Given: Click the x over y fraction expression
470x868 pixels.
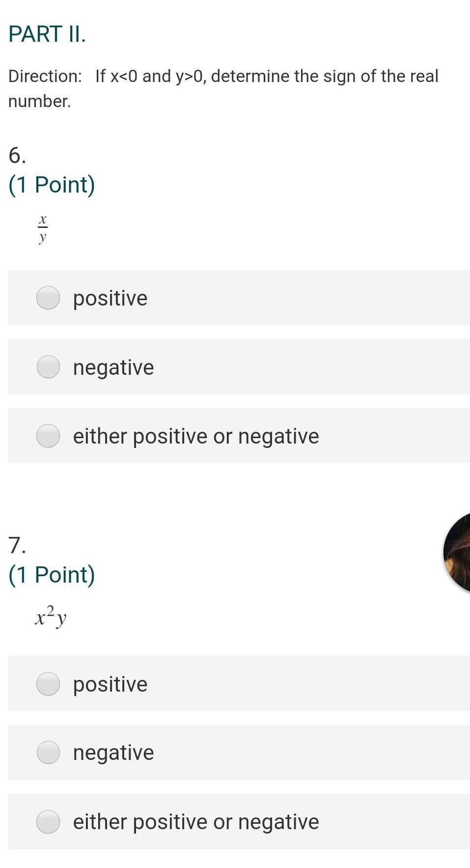Looking at the screenshot, I should (x=43, y=228).
